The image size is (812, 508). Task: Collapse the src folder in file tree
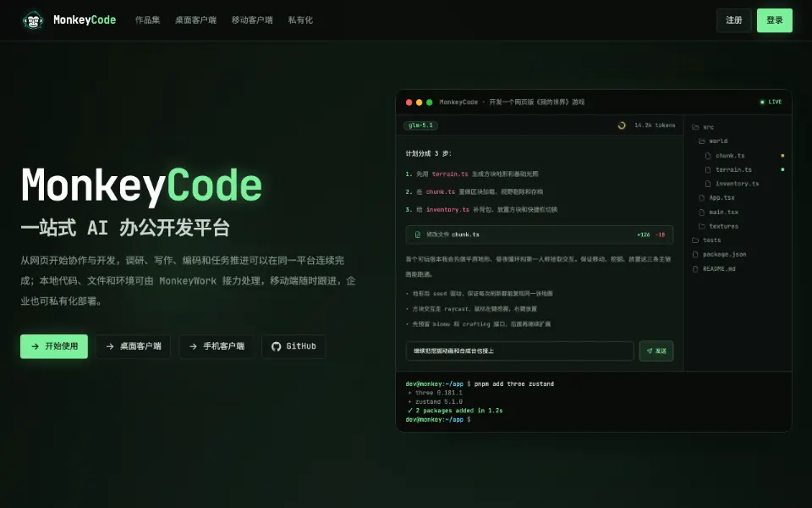coord(703,127)
